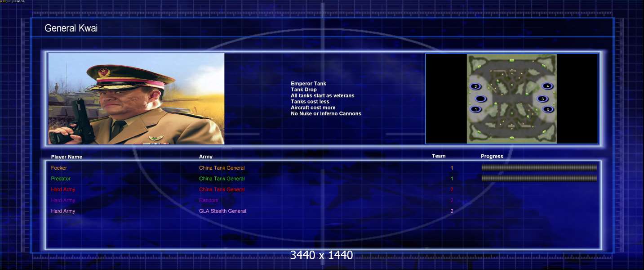Click the red China Tank General army
This screenshot has width=644, height=270.
[222, 189]
